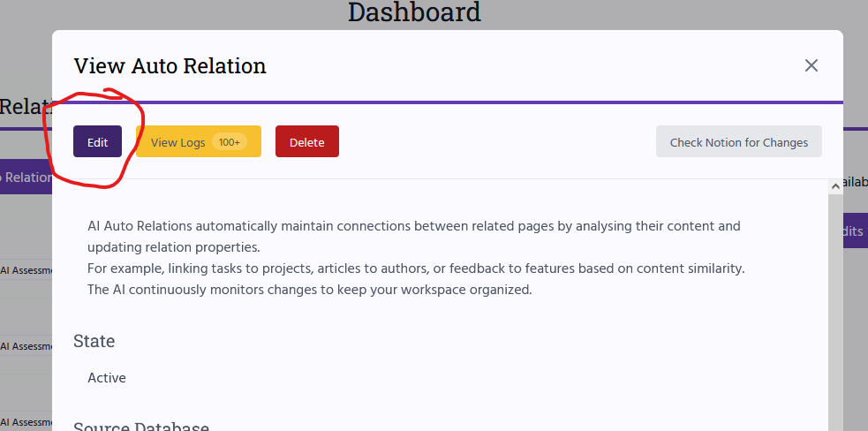
Task: Click the Relations heading behind the dialog
Action: (26, 106)
